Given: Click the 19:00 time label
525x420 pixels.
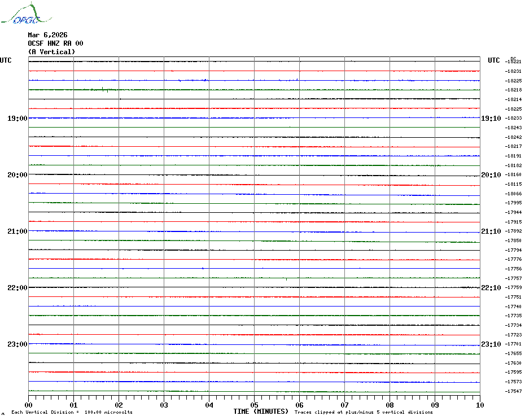Looking at the screenshot, I should coord(17,119).
